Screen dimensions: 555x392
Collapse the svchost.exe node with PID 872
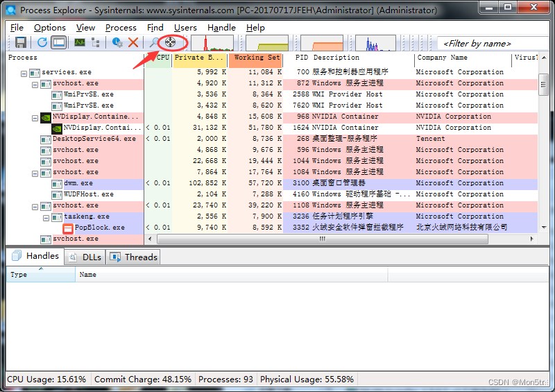tap(35, 85)
